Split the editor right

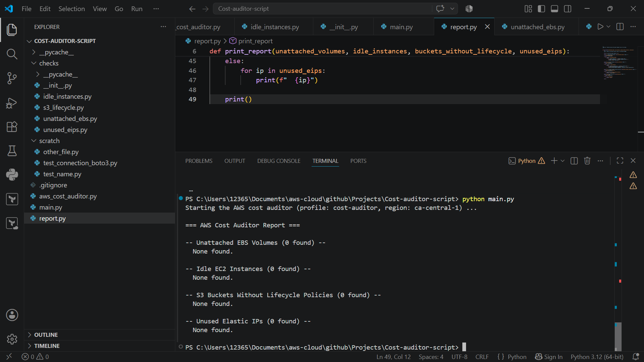point(620,27)
